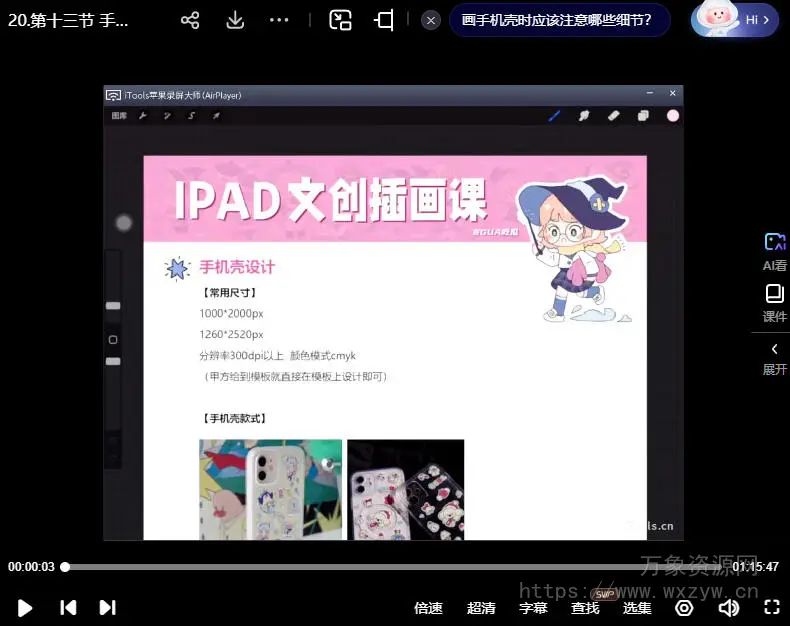The height and width of the screenshot is (626, 790).
Task: Dismiss the AI question suggestion bubble
Action: 431,20
